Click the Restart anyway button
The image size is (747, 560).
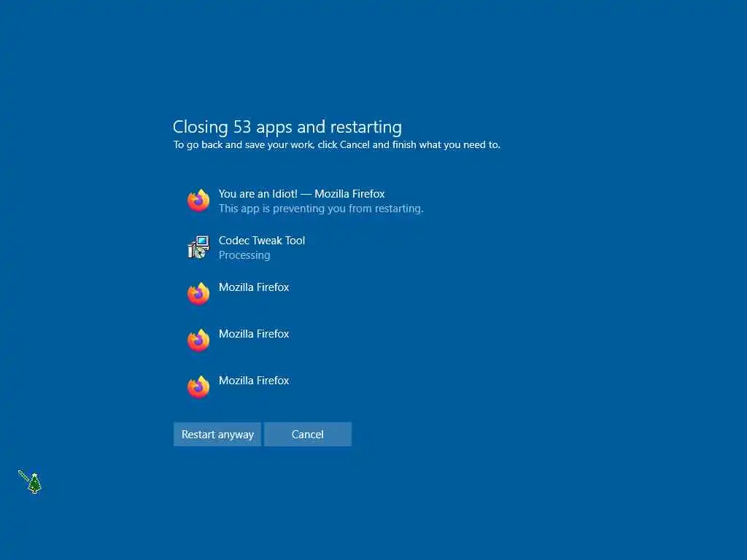click(217, 435)
